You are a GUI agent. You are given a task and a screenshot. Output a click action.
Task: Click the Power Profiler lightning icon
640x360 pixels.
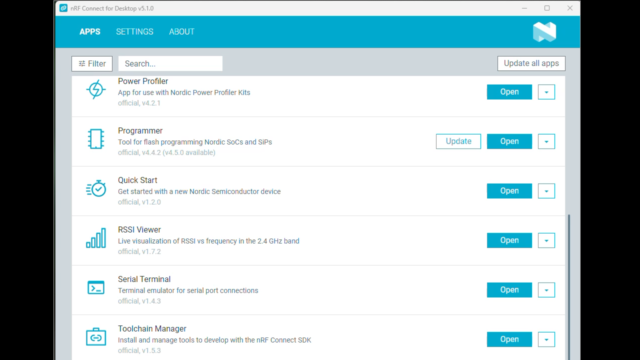pos(96,89)
